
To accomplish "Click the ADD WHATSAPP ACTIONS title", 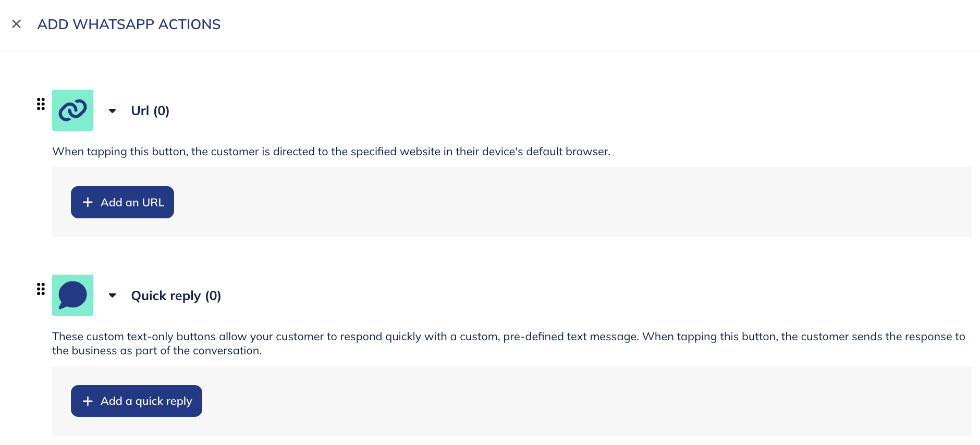I will pos(128,24).
